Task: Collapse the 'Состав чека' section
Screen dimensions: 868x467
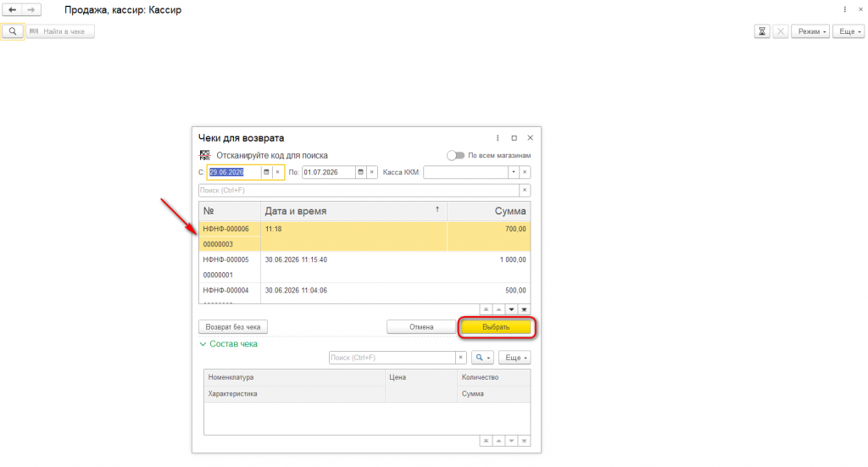Action: point(228,344)
